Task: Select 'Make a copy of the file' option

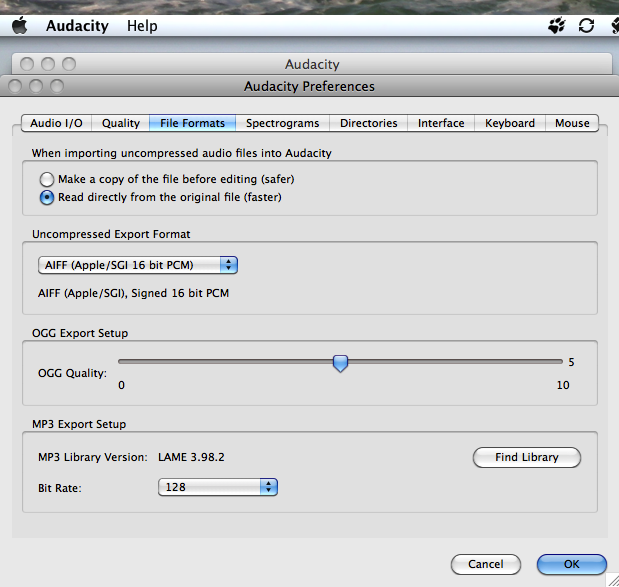Action: pyautogui.click(x=47, y=179)
